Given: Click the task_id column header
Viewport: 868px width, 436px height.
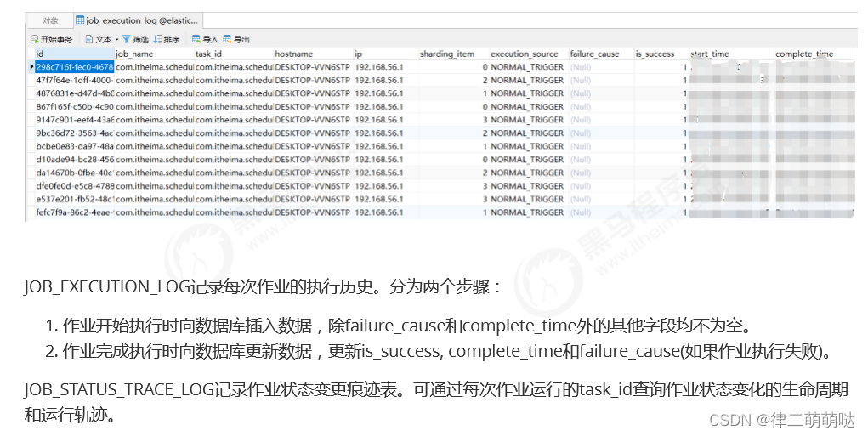Looking at the screenshot, I should click(x=234, y=54).
